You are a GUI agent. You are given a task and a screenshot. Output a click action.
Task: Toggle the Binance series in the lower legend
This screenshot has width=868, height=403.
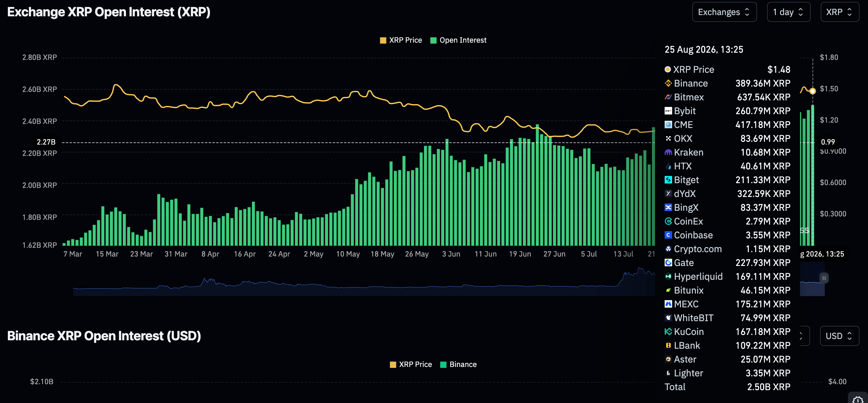(x=458, y=364)
